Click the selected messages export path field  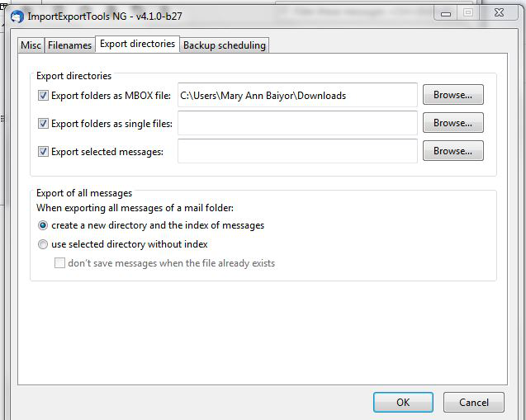click(x=297, y=151)
